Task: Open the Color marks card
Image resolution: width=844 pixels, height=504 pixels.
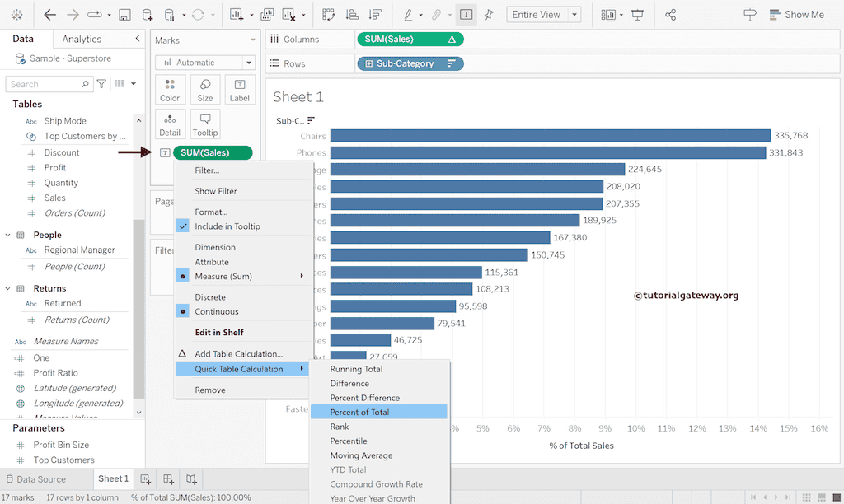Action: (170, 91)
